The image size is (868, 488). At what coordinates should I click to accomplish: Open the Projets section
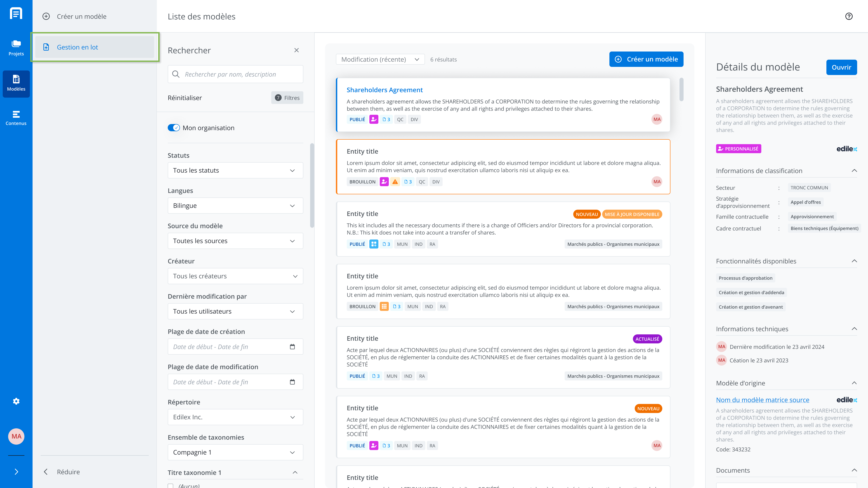tap(16, 48)
